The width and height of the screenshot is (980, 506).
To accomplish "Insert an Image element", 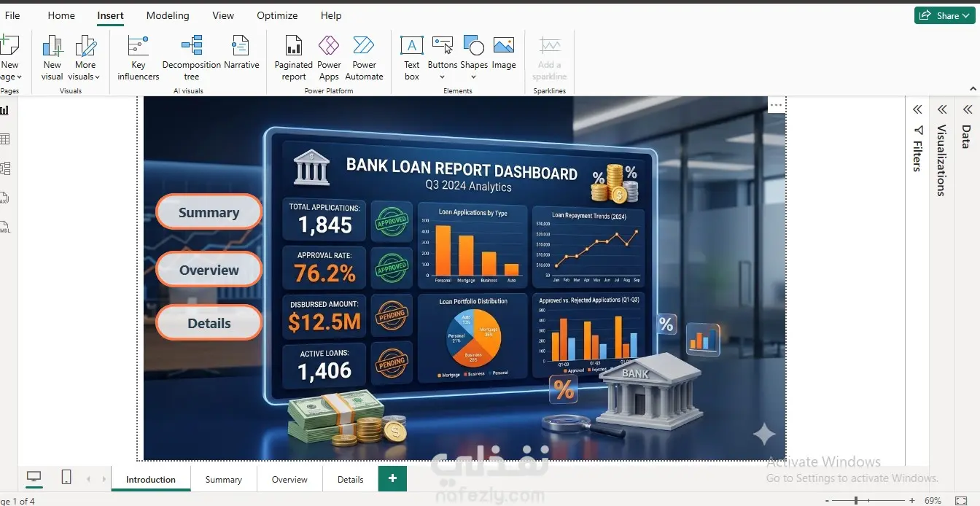I will tap(504, 53).
